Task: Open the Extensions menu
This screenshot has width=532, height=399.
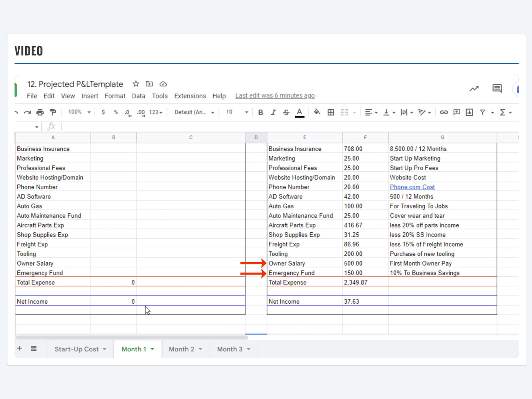Action: tap(190, 96)
